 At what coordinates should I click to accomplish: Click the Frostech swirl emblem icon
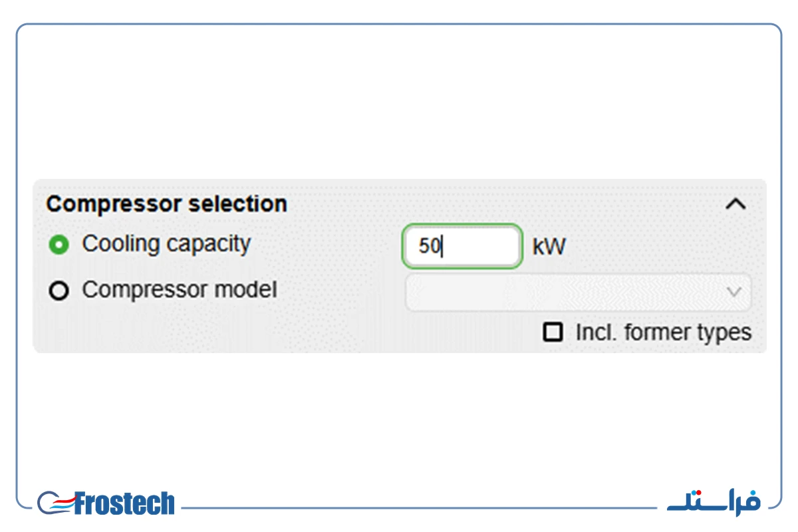pyautogui.click(x=55, y=503)
